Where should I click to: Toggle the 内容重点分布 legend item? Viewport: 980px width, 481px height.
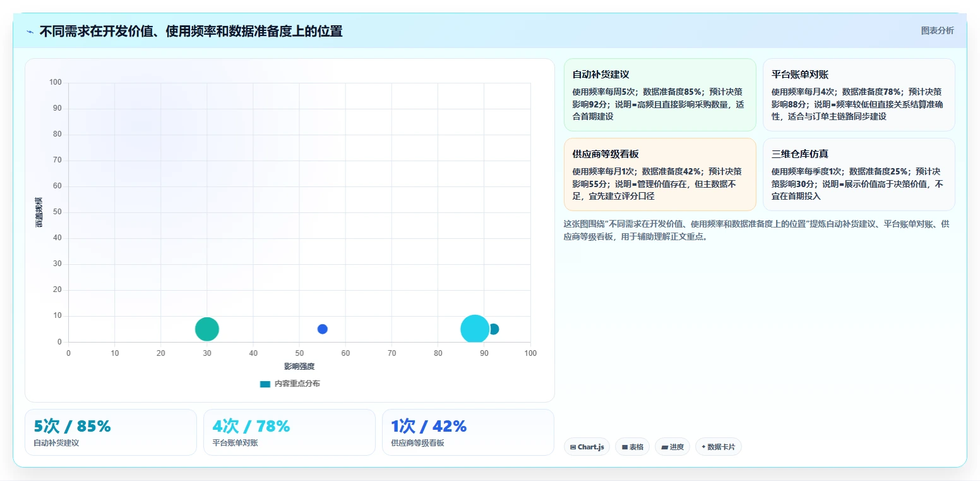[x=290, y=384]
